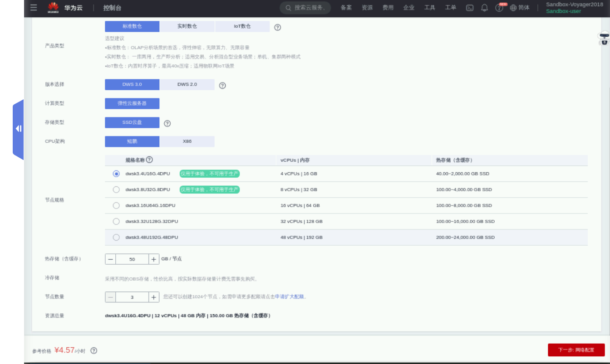Viewport: 610px width, 364px height.
Task: Show help for SSD cloud disk storage
Action: tap(167, 123)
